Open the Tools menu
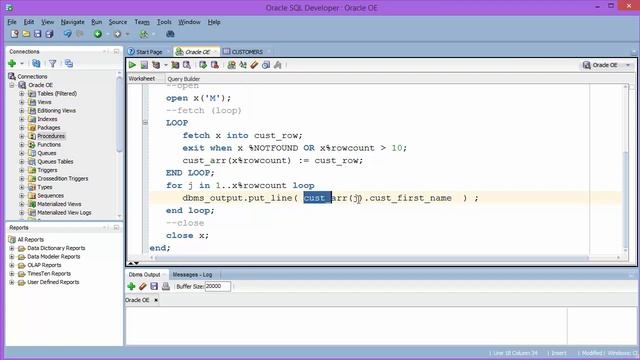The width and height of the screenshot is (640, 360). [x=164, y=22]
